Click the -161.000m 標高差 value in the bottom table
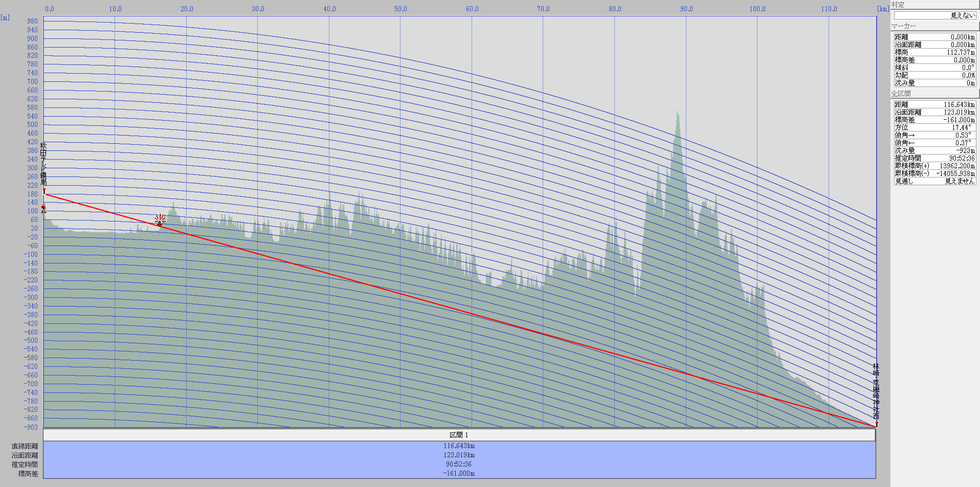The width and height of the screenshot is (980, 487). coord(459,474)
